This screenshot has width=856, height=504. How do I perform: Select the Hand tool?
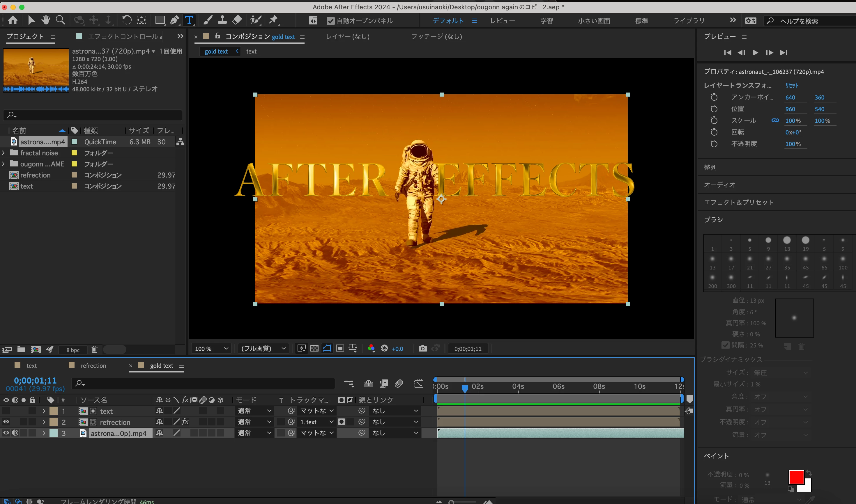pos(45,20)
